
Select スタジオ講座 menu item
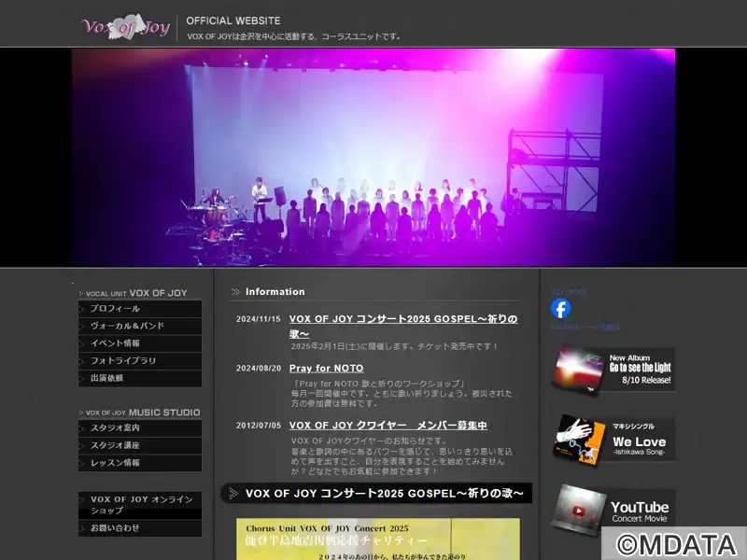140,446
